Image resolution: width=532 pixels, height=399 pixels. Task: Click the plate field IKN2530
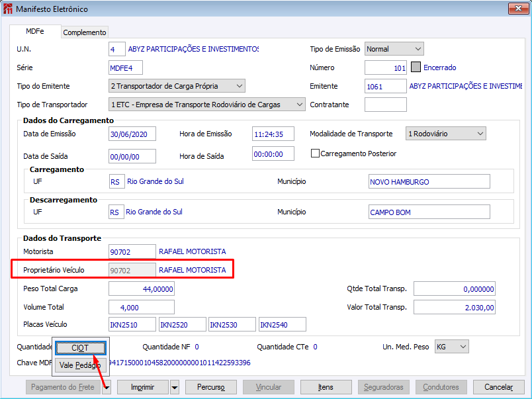[232, 324]
